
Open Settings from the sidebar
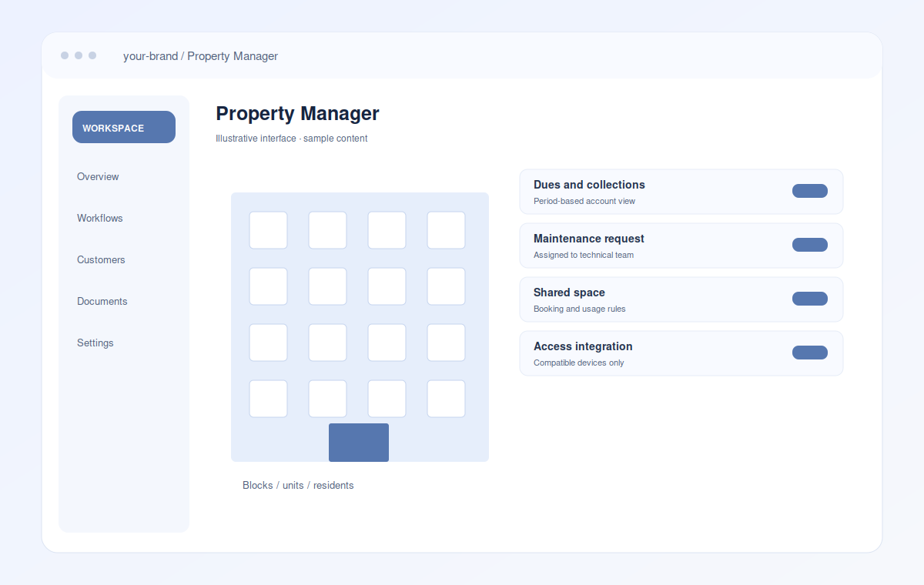(x=95, y=343)
